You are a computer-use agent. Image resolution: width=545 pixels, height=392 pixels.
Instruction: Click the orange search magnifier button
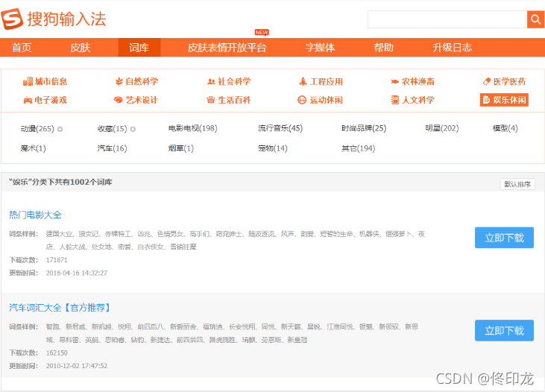(x=535, y=19)
